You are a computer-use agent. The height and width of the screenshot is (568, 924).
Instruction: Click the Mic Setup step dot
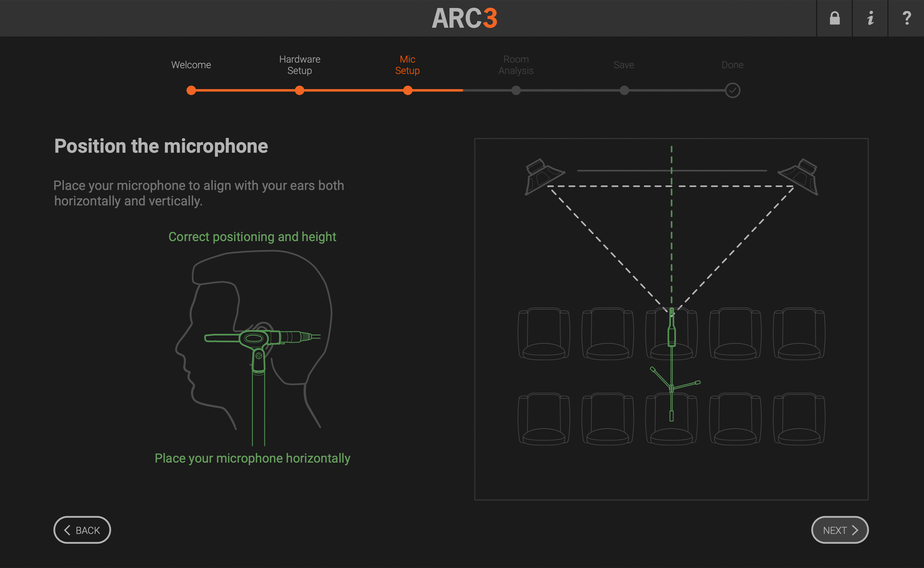pos(407,90)
